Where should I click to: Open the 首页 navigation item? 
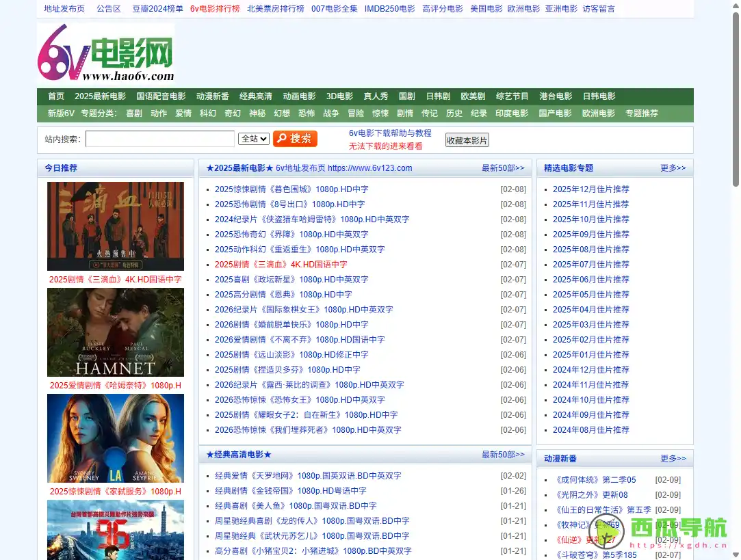coord(55,96)
